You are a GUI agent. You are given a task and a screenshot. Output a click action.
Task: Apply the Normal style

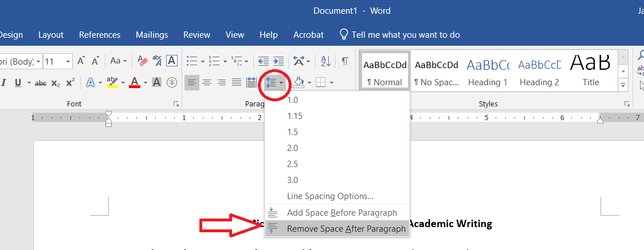tap(385, 70)
